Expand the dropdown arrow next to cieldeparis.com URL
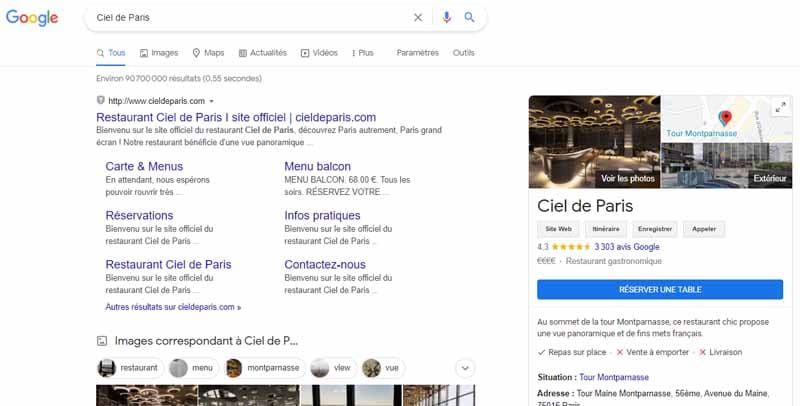Image resolution: width=800 pixels, height=406 pixels. pos(211,101)
